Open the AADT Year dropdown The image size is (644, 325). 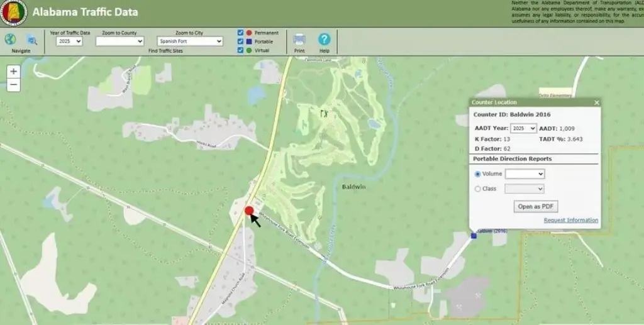[x=523, y=128]
